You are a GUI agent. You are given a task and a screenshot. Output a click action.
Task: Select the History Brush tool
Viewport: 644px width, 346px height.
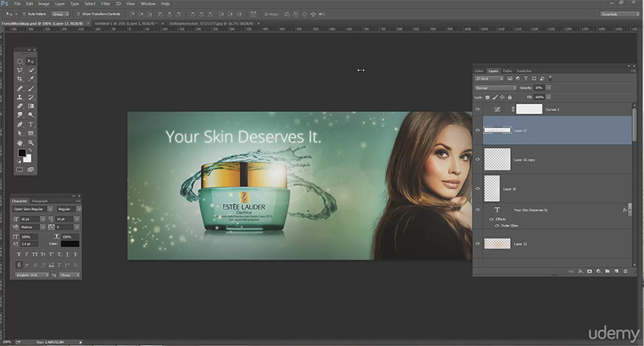(31, 97)
